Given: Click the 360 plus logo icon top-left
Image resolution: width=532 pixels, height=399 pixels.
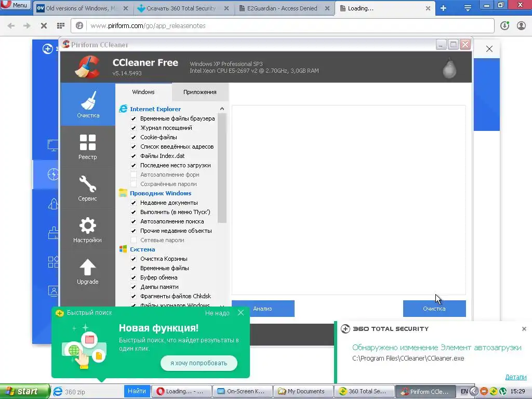Looking at the screenshot, I should pyautogui.click(x=47, y=49).
